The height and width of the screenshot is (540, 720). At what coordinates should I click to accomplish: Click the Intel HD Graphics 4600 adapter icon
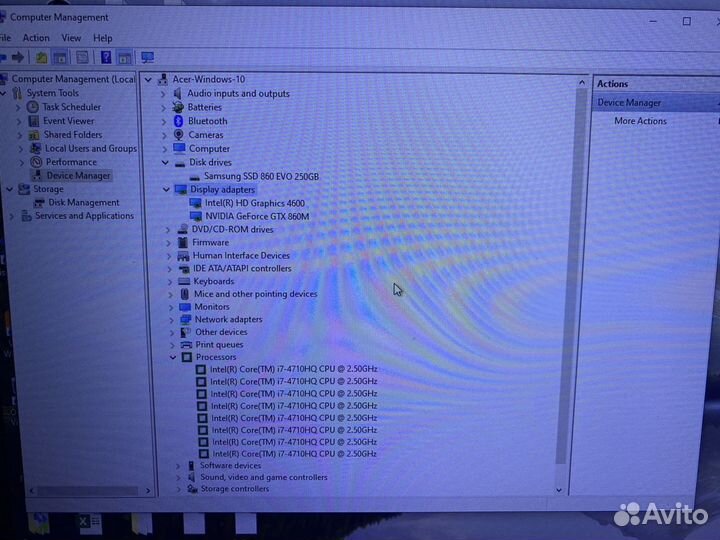coord(196,203)
